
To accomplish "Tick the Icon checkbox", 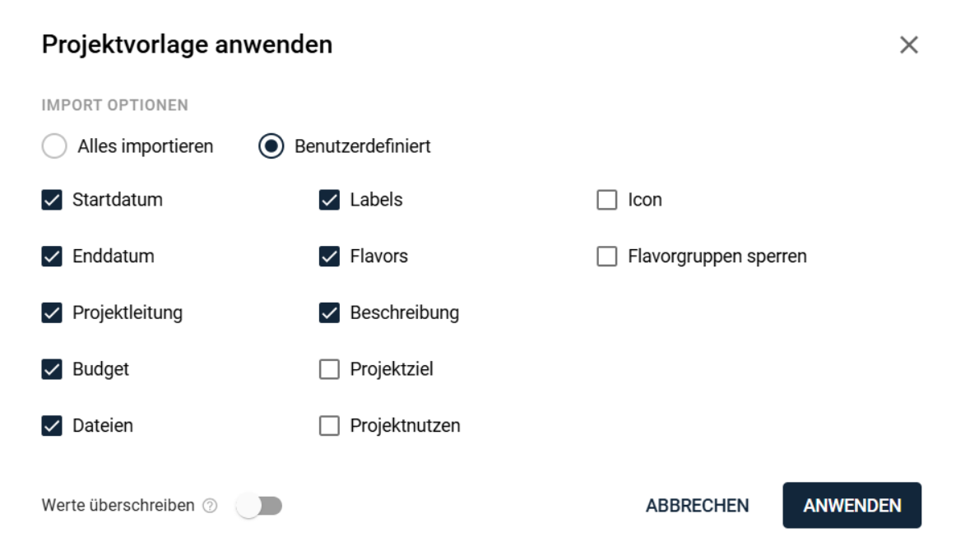I will click(607, 200).
